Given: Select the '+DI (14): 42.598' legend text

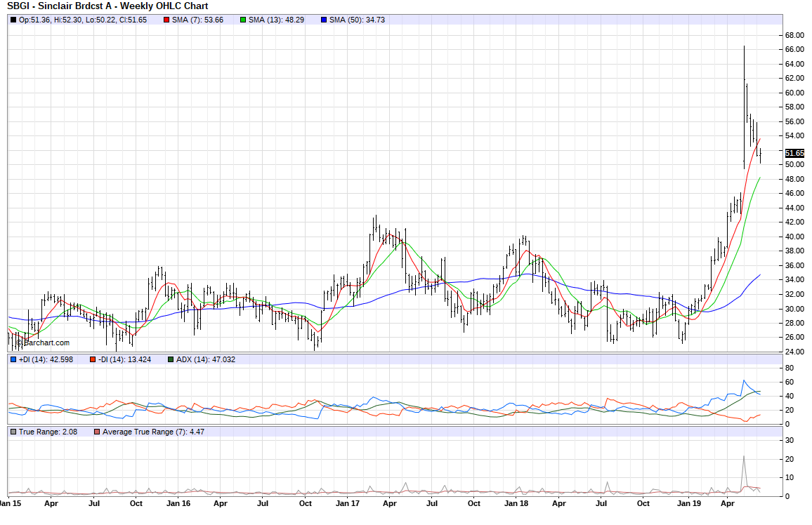Looking at the screenshot, I should pos(46,359).
